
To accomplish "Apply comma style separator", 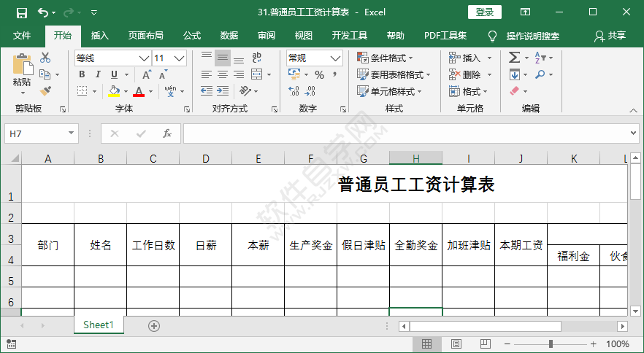I will coord(335,74).
